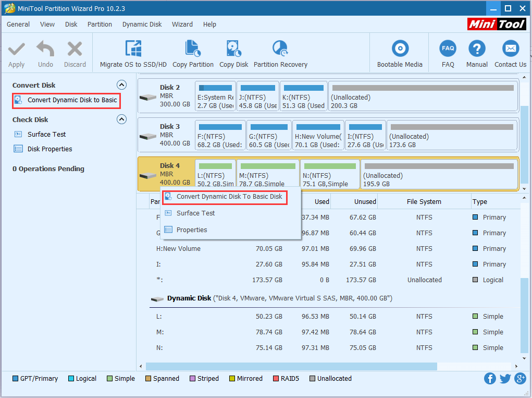The width and height of the screenshot is (532, 398).
Task: Select the M: 78.74 GB volume row
Action: 334,332
